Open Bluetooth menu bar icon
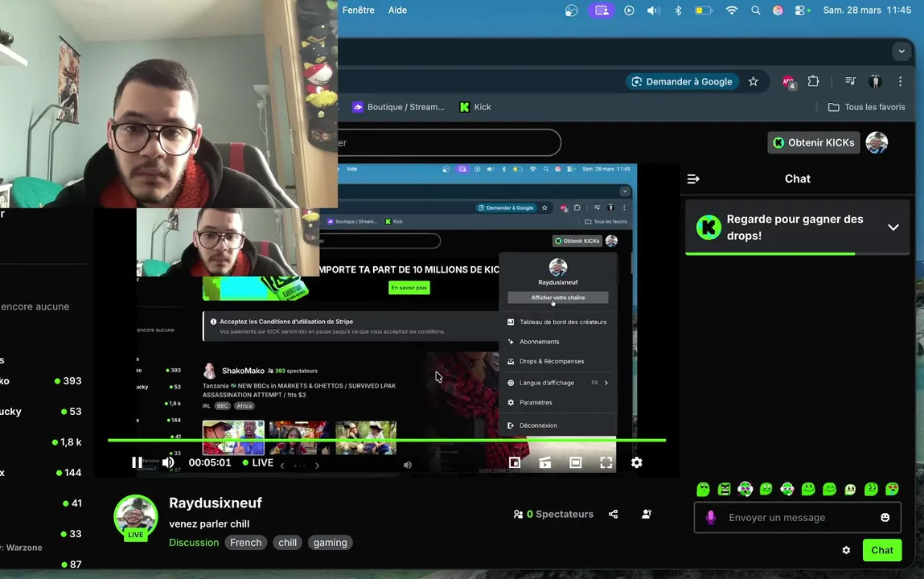924x579 pixels. click(678, 10)
